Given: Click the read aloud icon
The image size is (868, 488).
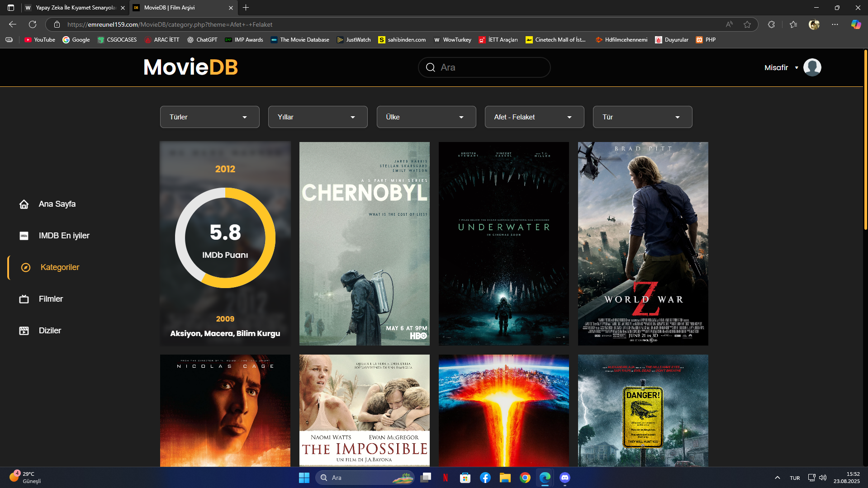Looking at the screenshot, I should (x=729, y=24).
